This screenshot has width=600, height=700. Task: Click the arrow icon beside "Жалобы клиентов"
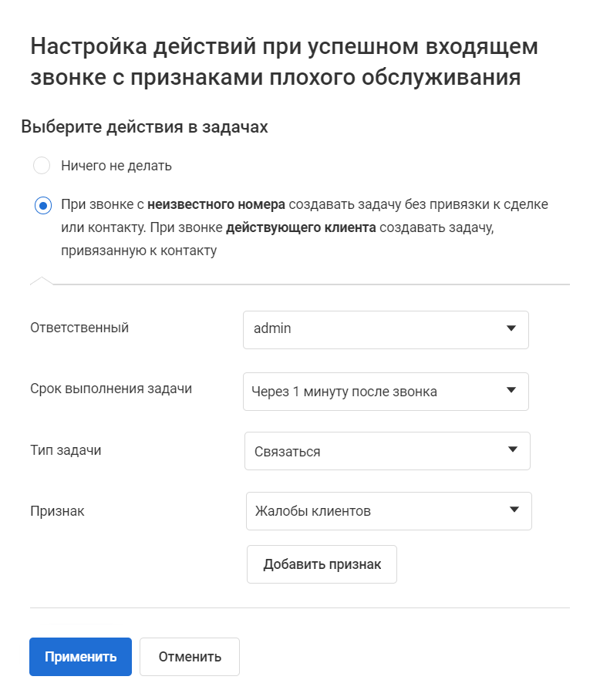click(514, 510)
